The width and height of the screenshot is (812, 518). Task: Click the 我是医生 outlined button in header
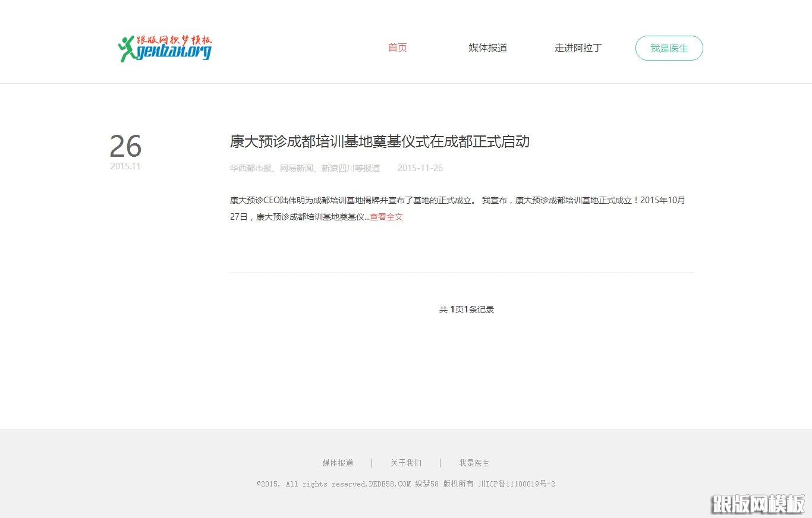coord(669,48)
